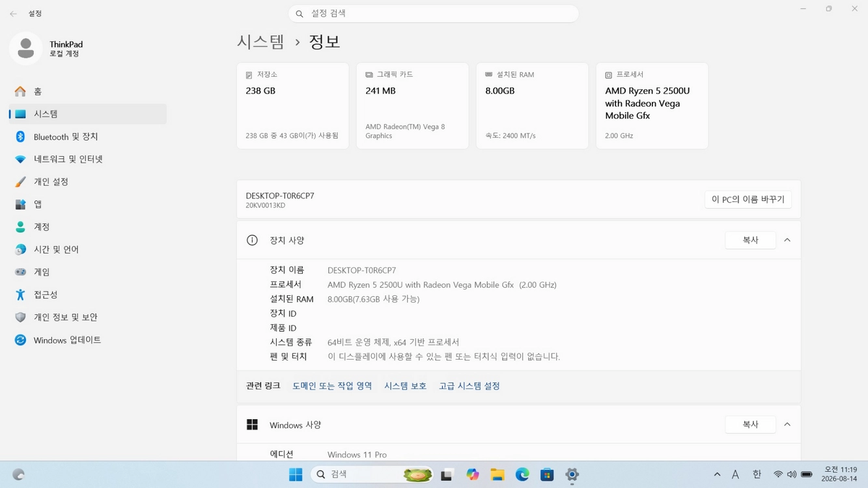The width and height of the screenshot is (868, 488).
Task: Open 개인 설정 page
Action: 88,182
